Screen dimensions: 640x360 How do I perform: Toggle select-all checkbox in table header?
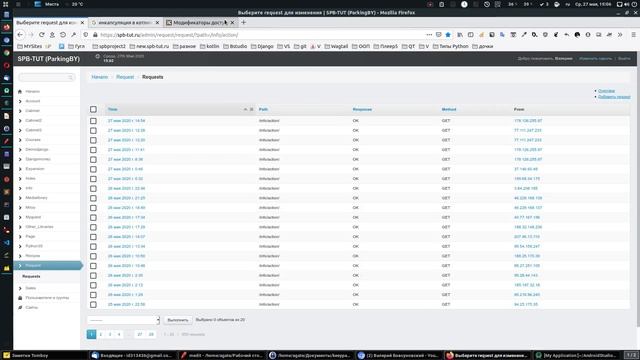click(x=93, y=109)
